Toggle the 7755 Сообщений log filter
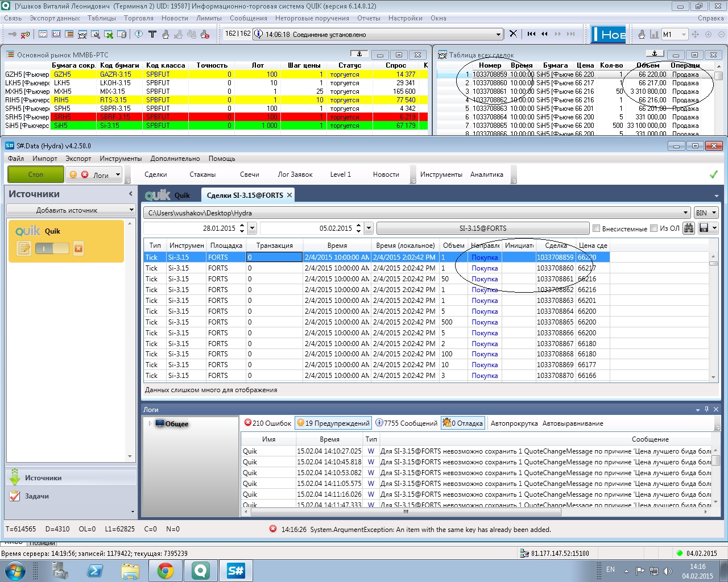The height and width of the screenshot is (582, 728). pyautogui.click(x=407, y=423)
